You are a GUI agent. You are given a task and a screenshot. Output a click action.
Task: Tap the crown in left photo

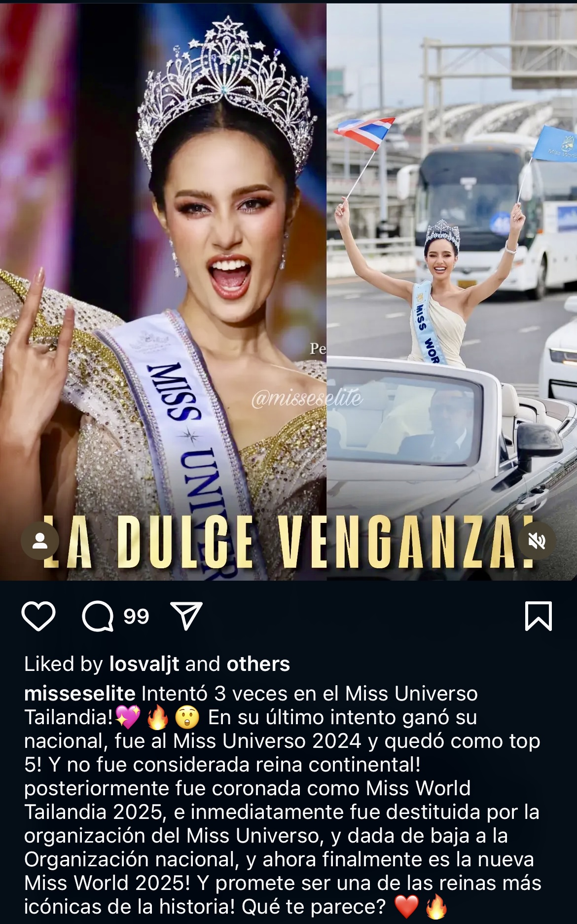227,94
